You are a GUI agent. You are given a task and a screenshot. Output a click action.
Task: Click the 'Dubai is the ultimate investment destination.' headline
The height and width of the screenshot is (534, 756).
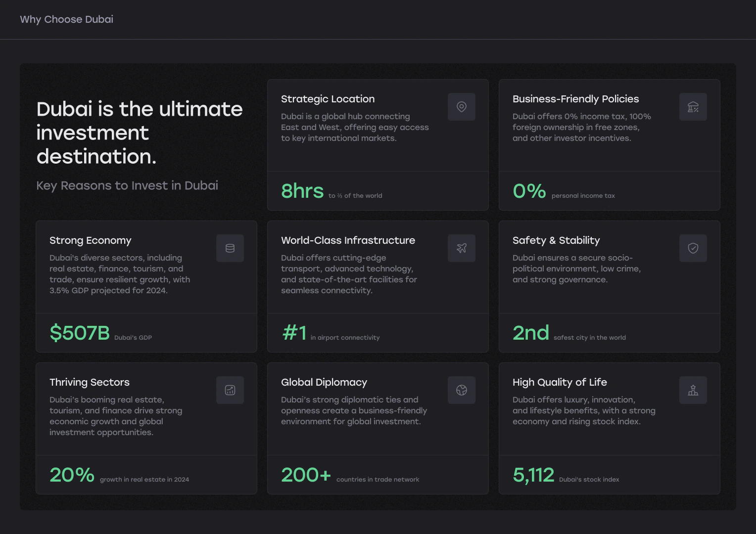point(140,133)
